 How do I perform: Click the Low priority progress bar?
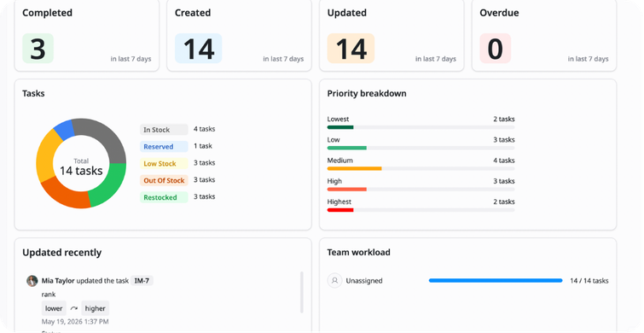(421, 148)
